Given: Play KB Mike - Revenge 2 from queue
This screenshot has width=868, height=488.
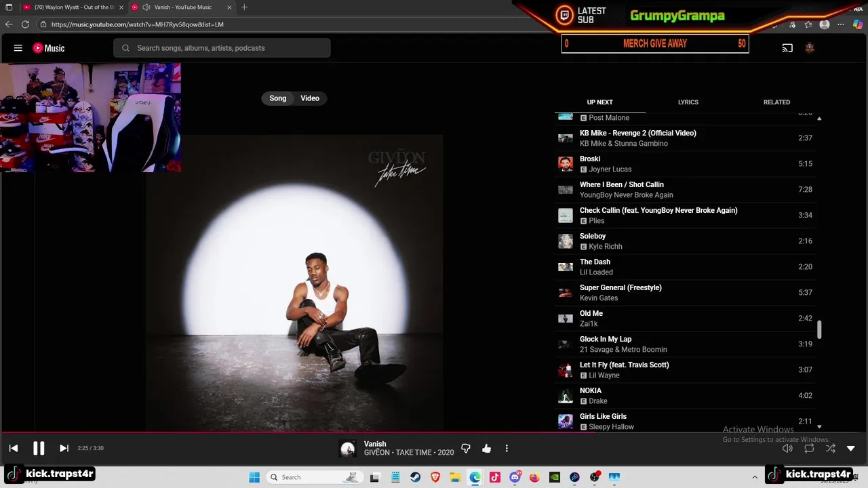Looking at the screenshot, I should (685, 138).
